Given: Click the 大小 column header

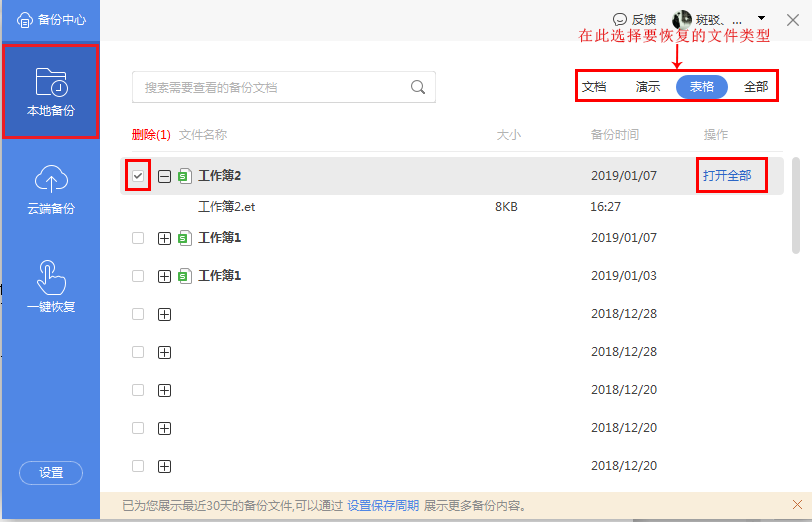Looking at the screenshot, I should pyautogui.click(x=509, y=135).
